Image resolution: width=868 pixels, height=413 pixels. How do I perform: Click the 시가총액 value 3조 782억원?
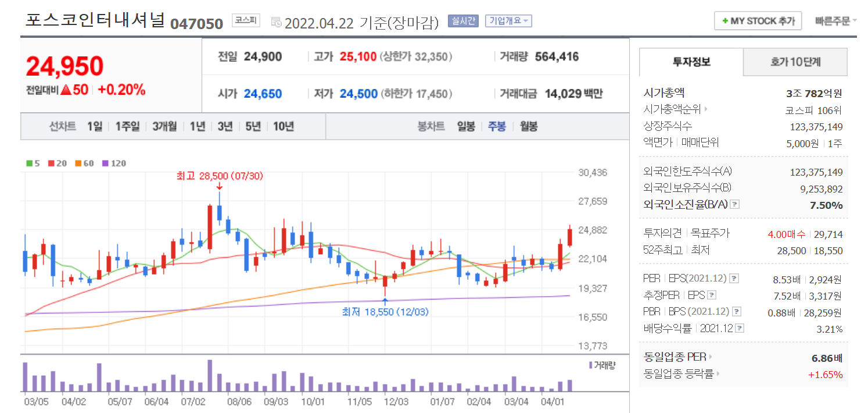[813, 93]
